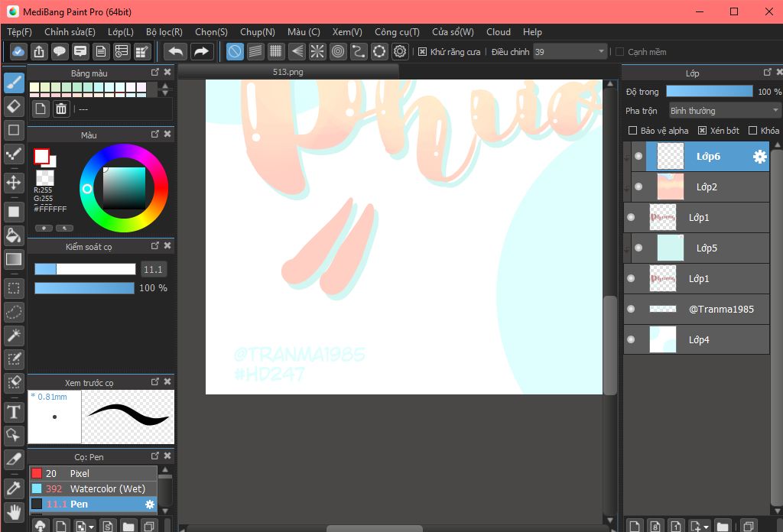Select the Magic Wand tool
The image size is (783, 532).
[14, 336]
